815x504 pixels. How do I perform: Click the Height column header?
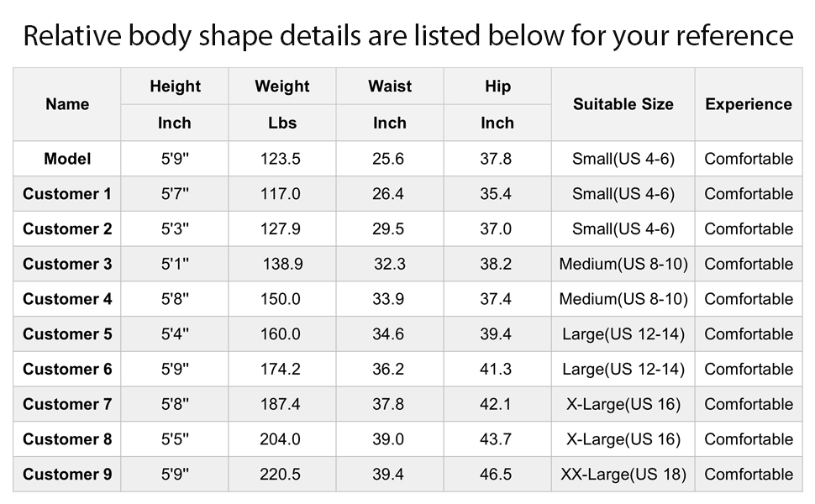(175, 87)
